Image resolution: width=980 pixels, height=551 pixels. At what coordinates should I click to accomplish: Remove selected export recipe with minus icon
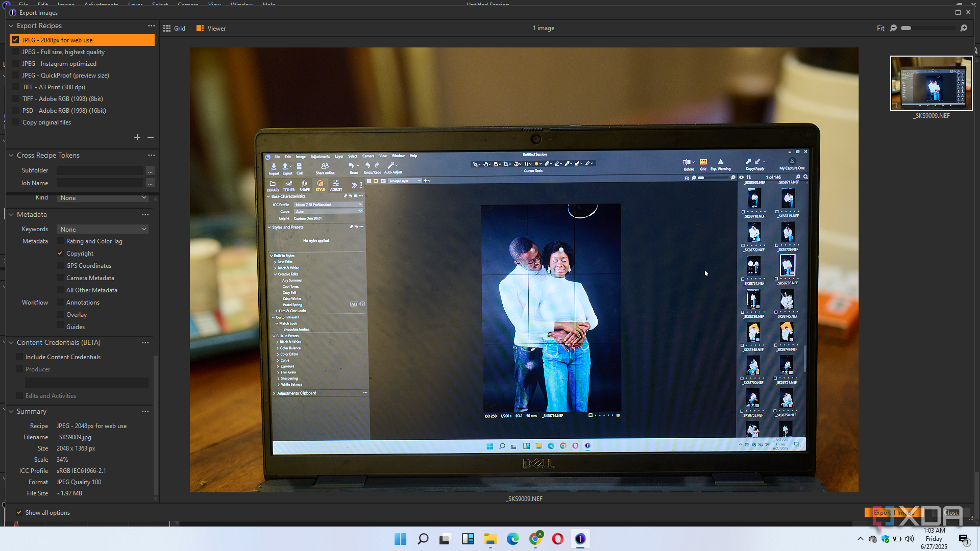[151, 137]
